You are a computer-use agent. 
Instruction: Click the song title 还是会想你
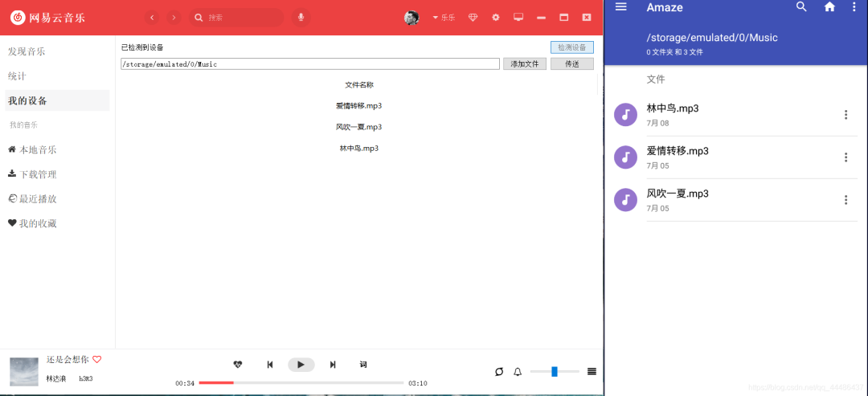(68, 360)
